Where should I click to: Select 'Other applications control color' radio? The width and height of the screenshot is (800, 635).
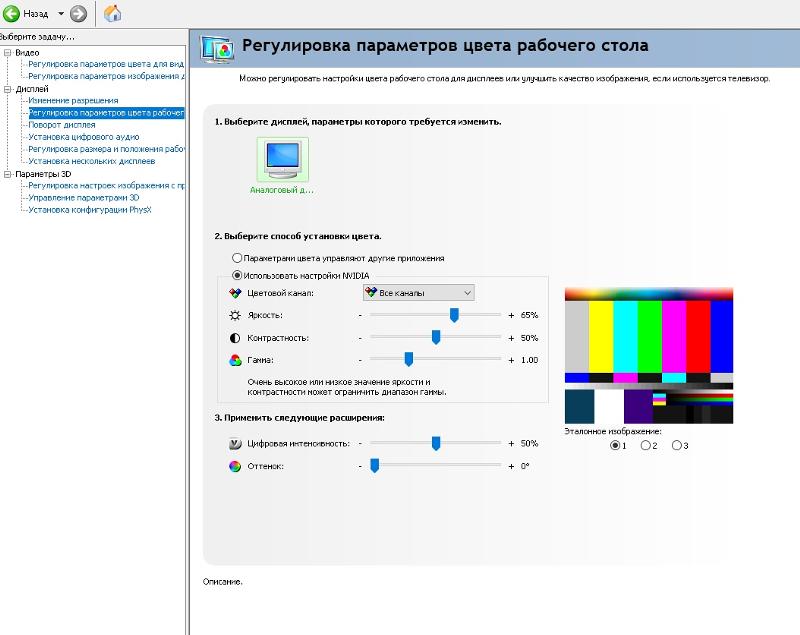tap(237, 258)
